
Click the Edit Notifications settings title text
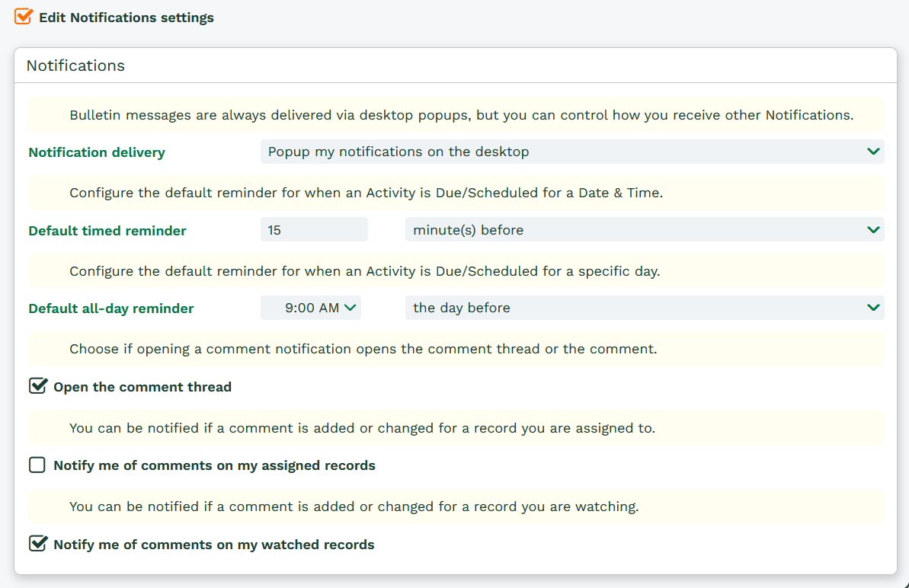[x=126, y=18]
